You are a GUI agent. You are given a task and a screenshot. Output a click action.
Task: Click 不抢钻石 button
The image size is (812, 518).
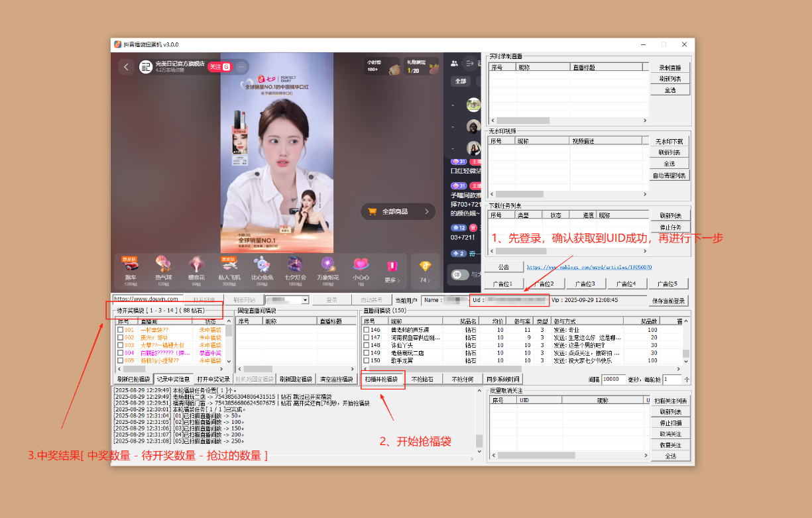422,379
